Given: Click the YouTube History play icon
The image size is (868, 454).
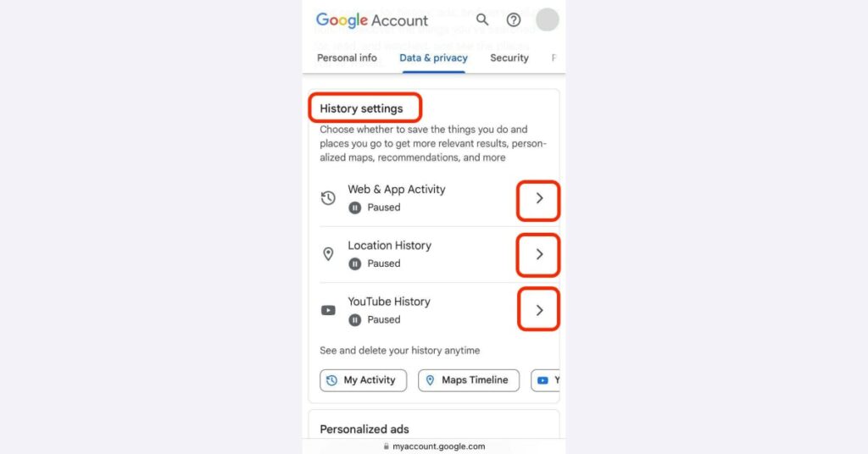Looking at the screenshot, I should click(328, 310).
